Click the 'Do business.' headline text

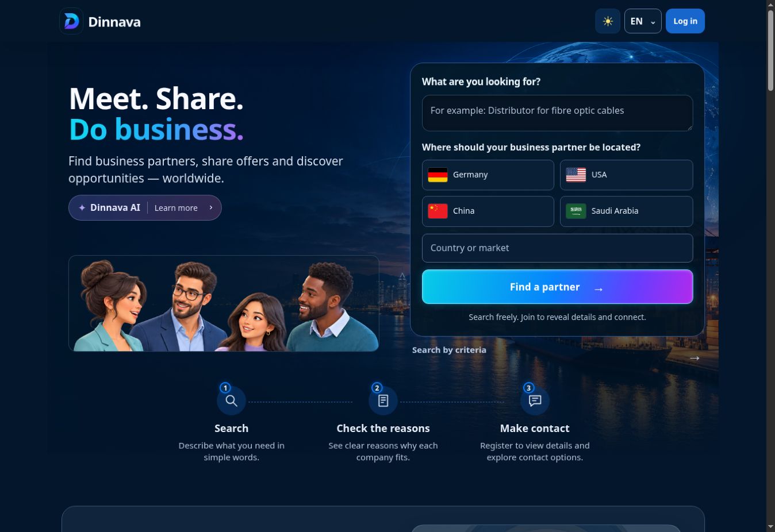156,129
